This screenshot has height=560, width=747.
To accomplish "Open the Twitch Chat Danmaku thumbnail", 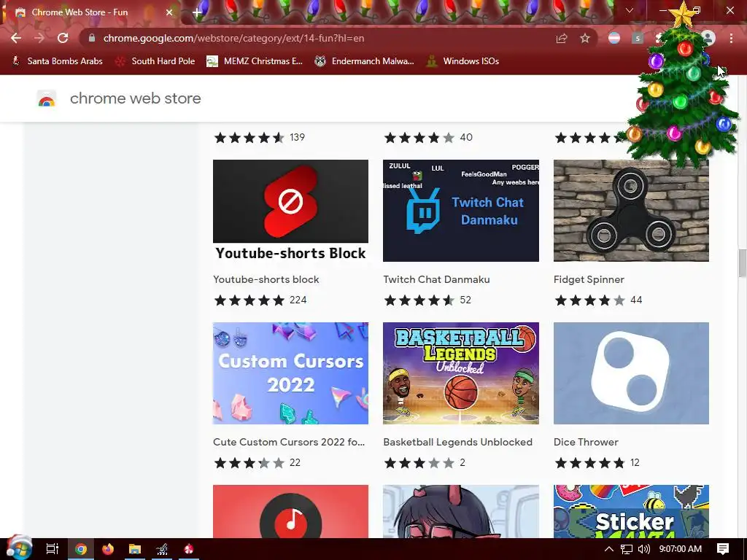I will 461,211.
